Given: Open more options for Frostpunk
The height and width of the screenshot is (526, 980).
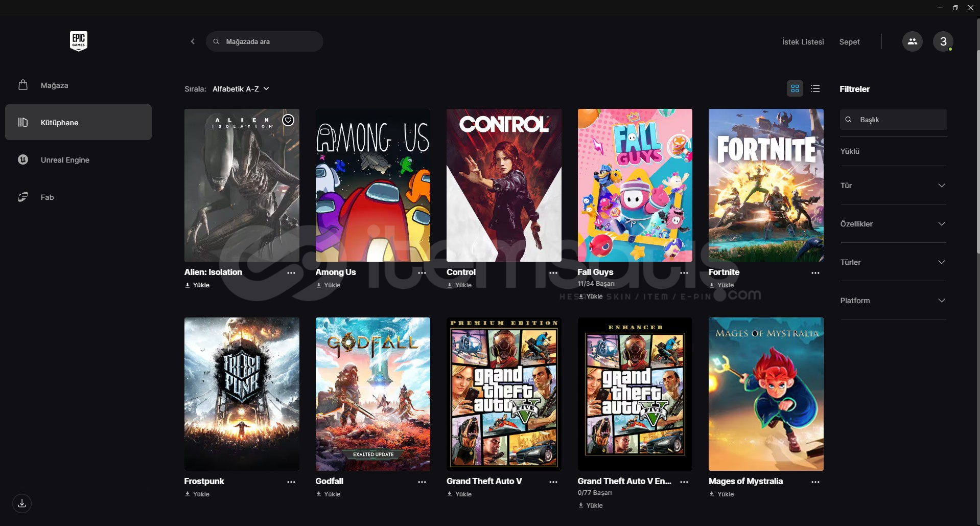Looking at the screenshot, I should pos(291,482).
